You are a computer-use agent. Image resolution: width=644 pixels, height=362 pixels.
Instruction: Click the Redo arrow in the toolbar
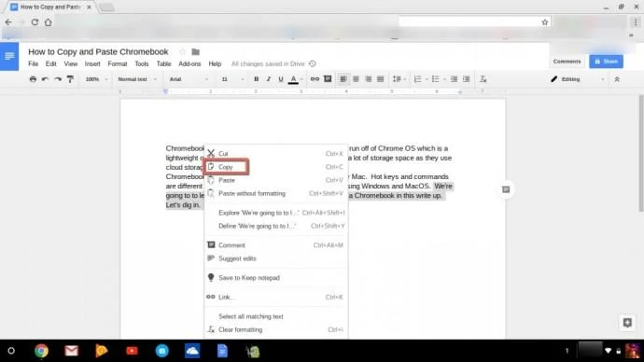[x=58, y=79]
